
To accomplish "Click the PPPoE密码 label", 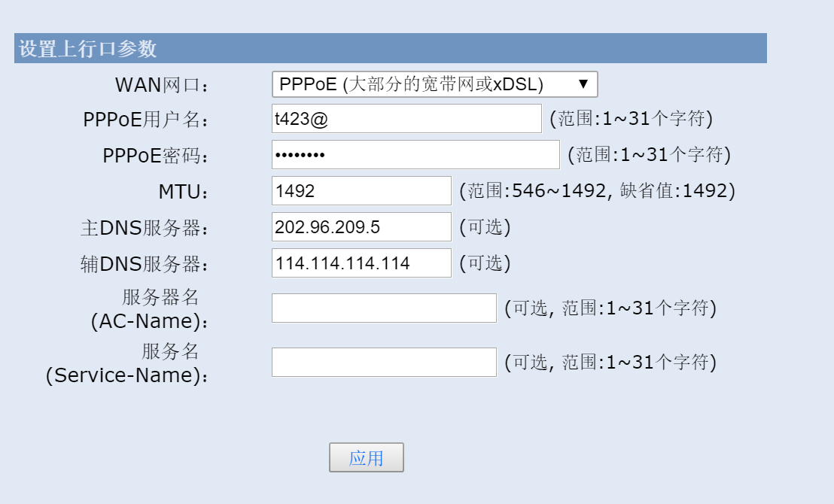I will 155,156.
